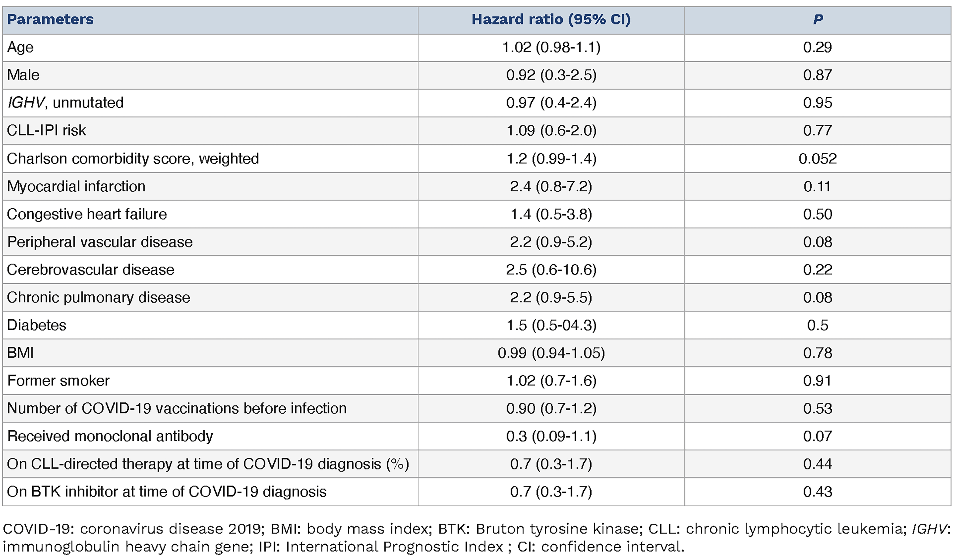Click the Parameters column header
This screenshot has height=560, width=958.
[50, 19]
